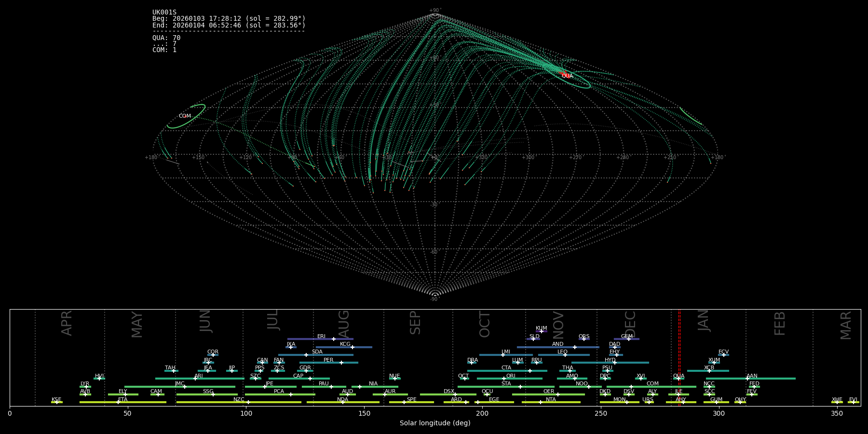
Task: Click the COM radiant label on sky map
Action: click(185, 116)
